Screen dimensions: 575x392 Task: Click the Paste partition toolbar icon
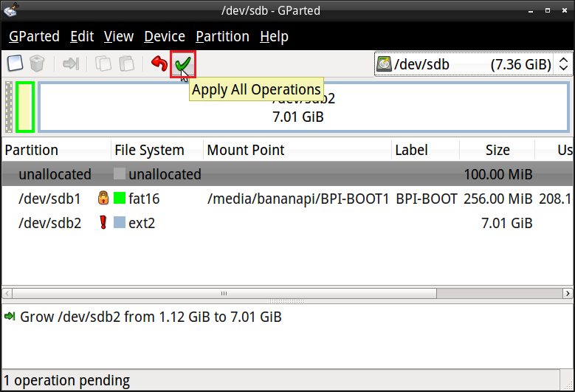click(126, 64)
